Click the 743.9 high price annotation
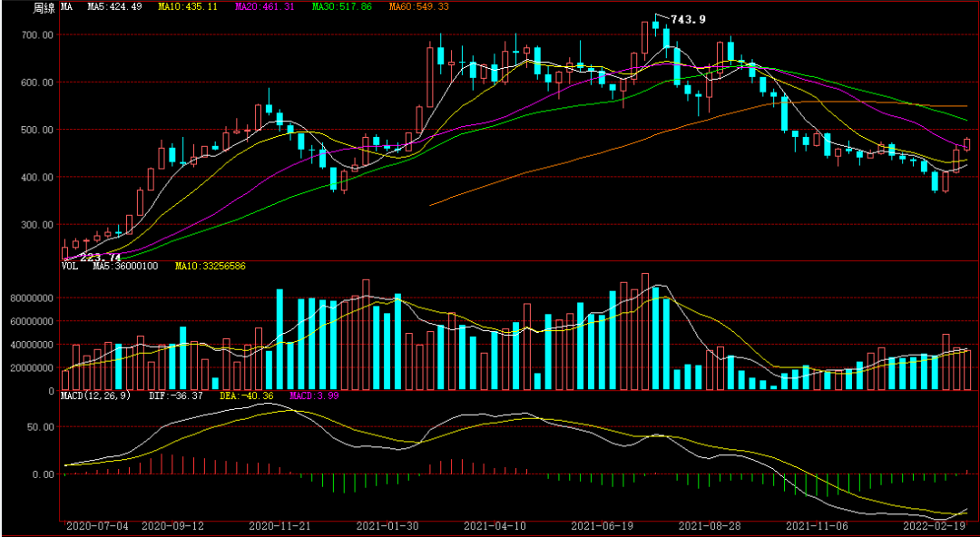This screenshot has width=980, height=537. click(x=688, y=19)
